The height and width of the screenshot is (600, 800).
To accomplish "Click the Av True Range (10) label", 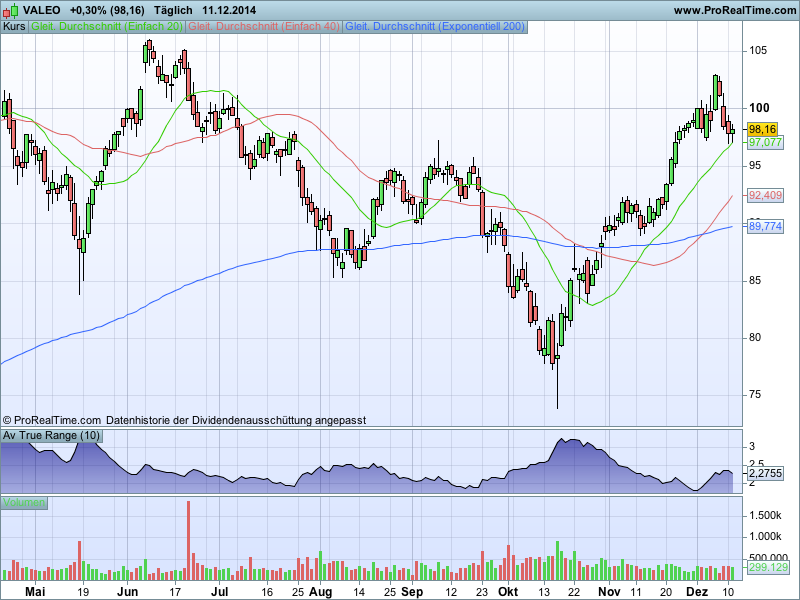I will 51,436.
